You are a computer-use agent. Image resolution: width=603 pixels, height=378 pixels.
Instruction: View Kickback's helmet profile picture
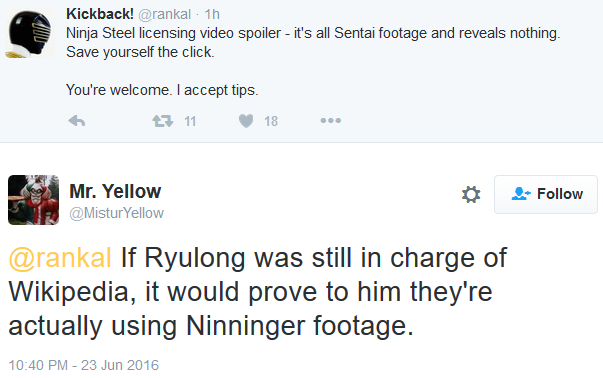(29, 34)
